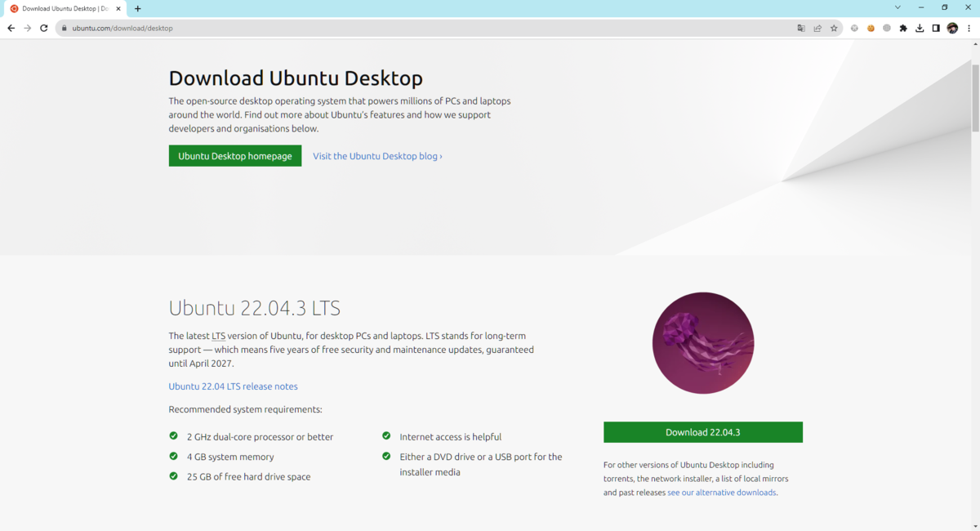
Task: Follow the 'see our alternative downloads' link
Action: (x=722, y=493)
